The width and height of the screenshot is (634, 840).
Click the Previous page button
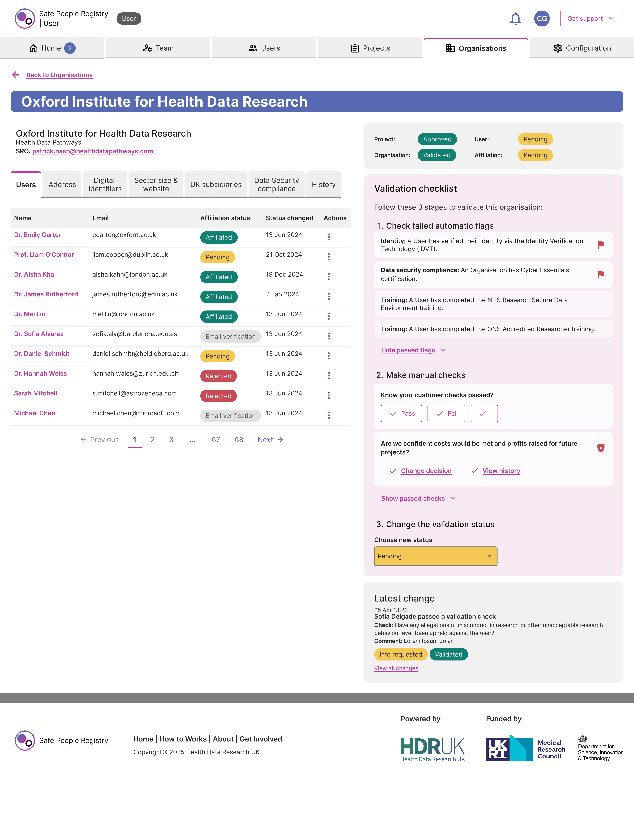100,440
